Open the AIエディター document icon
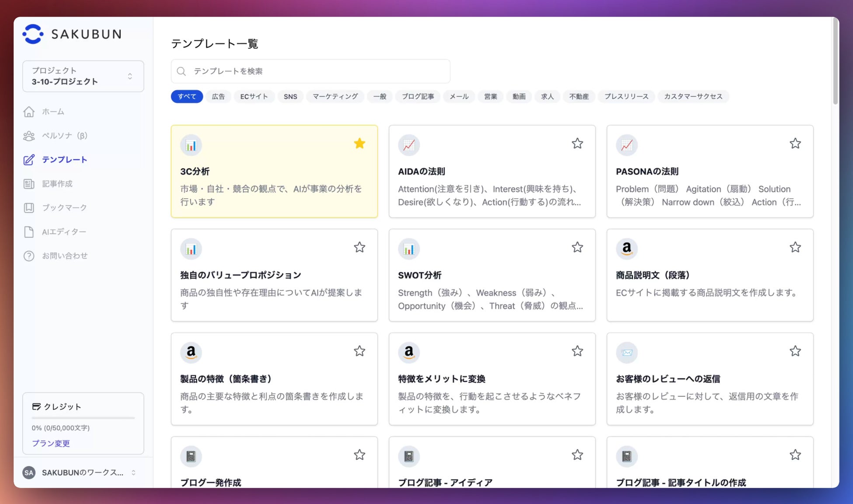Image resolution: width=853 pixels, height=504 pixels. point(29,232)
